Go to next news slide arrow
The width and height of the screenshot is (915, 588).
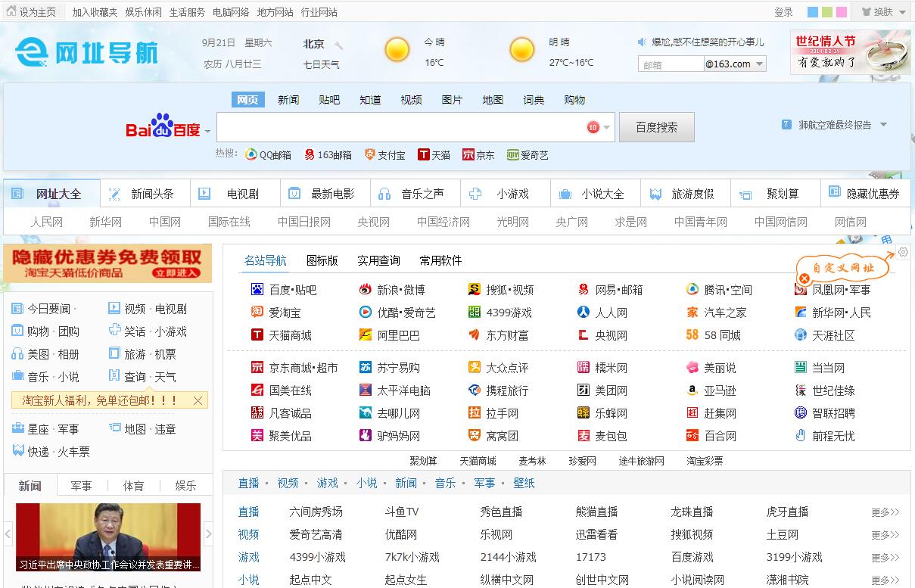[209, 534]
